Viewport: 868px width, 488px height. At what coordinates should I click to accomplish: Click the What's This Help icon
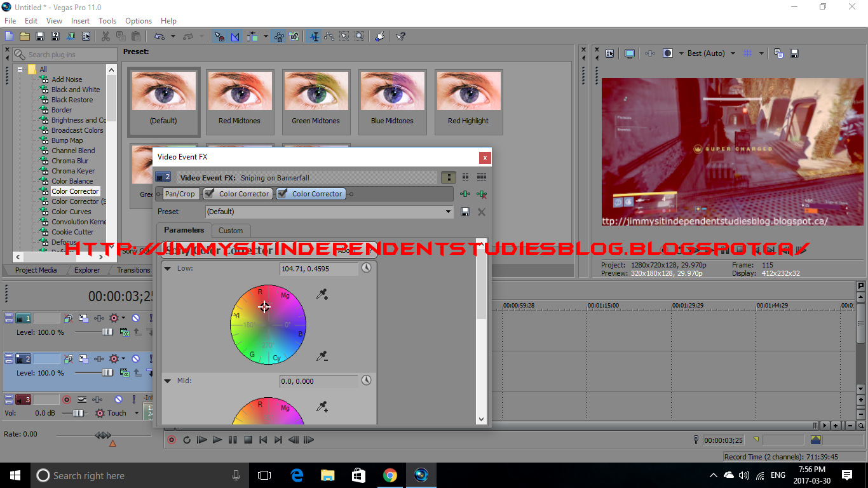coord(401,37)
